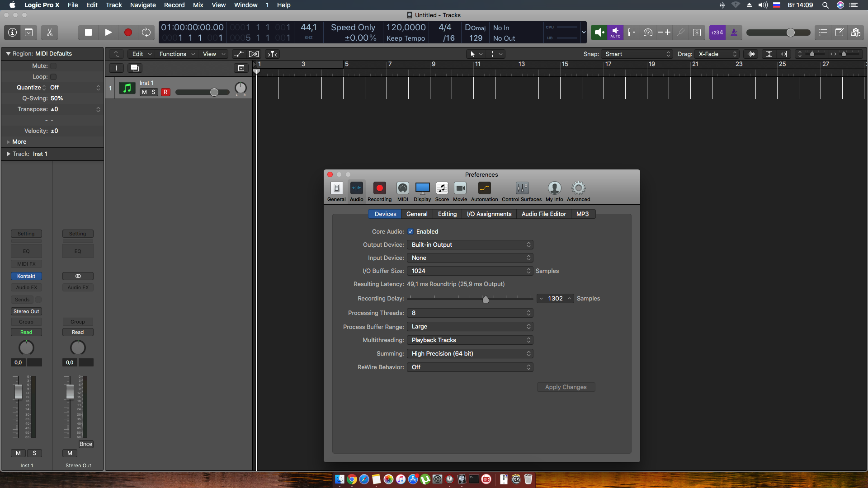868x488 pixels.
Task: Start recording with the Record button
Action: [128, 33]
